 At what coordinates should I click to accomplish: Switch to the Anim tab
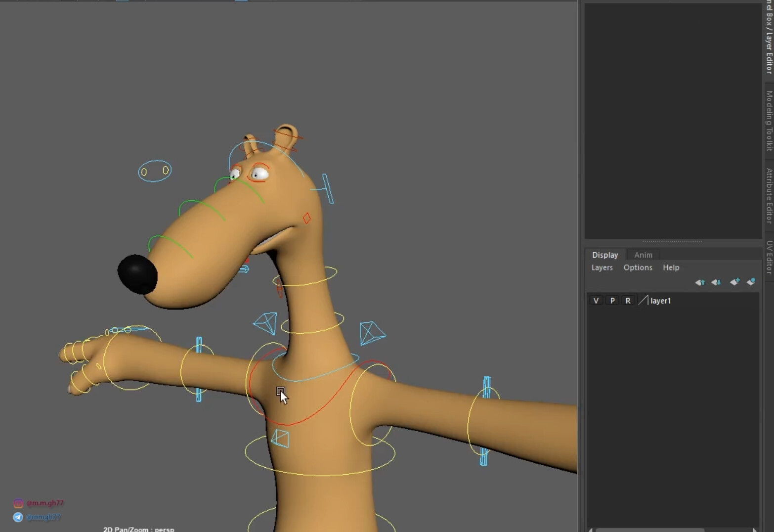[643, 255]
